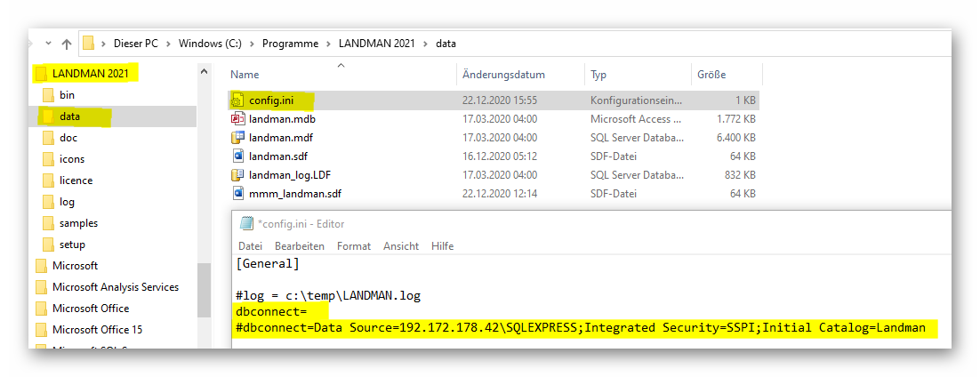Image resolution: width=980 pixels, height=377 pixels.
Task: Open the Ansicht menu
Action: 401,245
